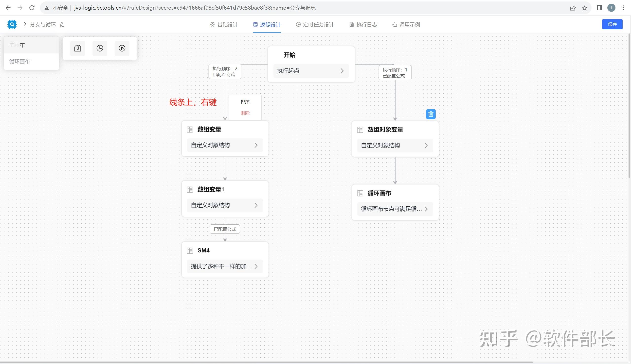This screenshot has width=631, height=364.
Task: Expand 自定义对象结构 in 数组变量1 node
Action: point(256,205)
